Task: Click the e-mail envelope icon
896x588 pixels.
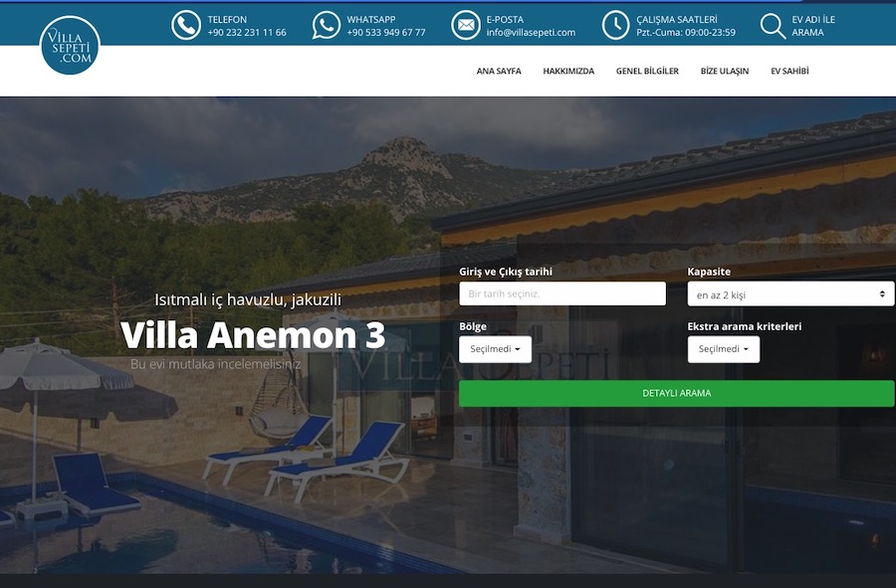Action: pos(465,26)
